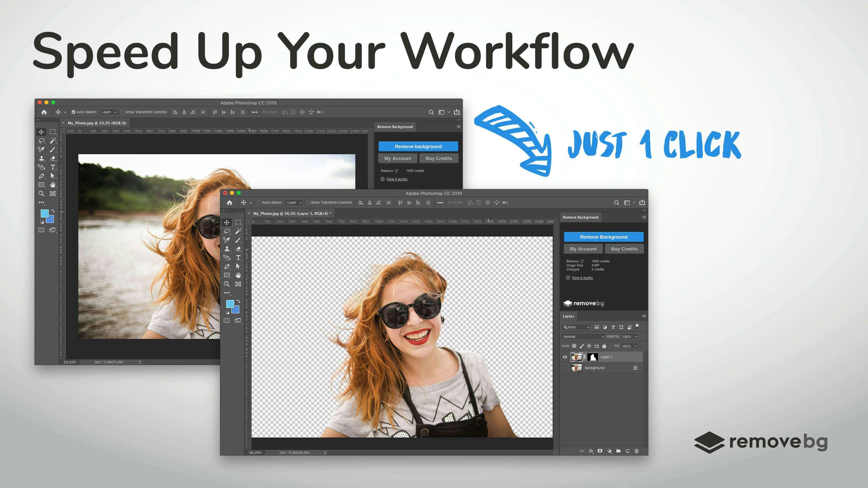Select the My_Photo.jpg @ 36,3% document tab
The height and width of the screenshot is (488, 868).
[x=290, y=213]
